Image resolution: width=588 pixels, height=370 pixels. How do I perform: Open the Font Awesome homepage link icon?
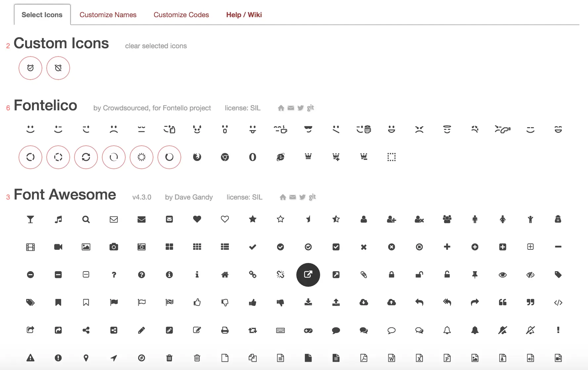[283, 197]
